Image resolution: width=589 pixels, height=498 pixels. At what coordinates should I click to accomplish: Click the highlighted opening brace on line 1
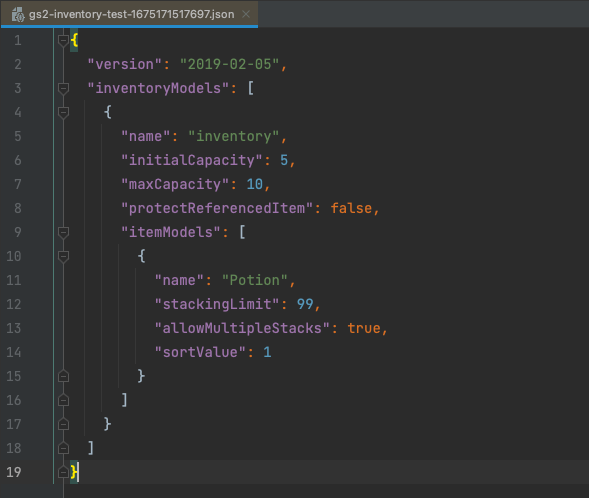[x=74, y=40]
